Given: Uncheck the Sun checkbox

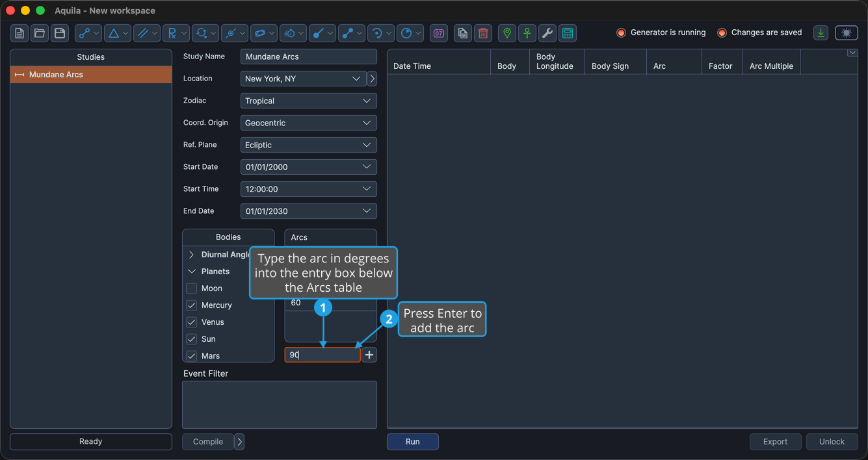Looking at the screenshot, I should pyautogui.click(x=192, y=339).
